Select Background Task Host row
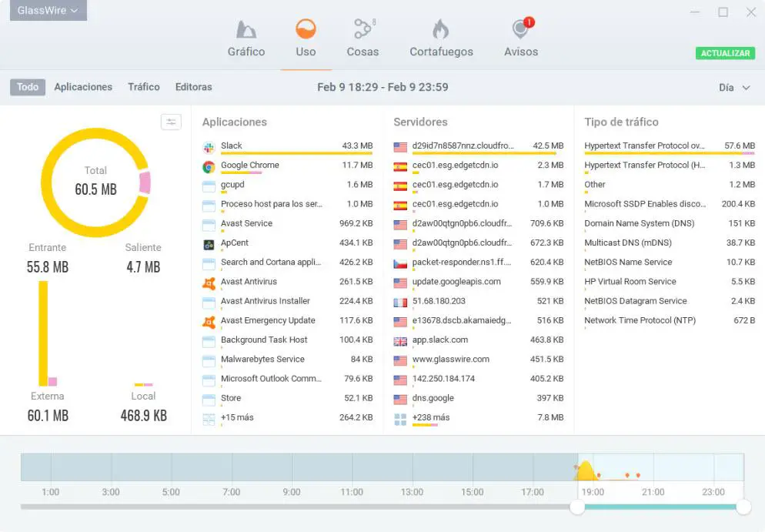 click(287, 340)
